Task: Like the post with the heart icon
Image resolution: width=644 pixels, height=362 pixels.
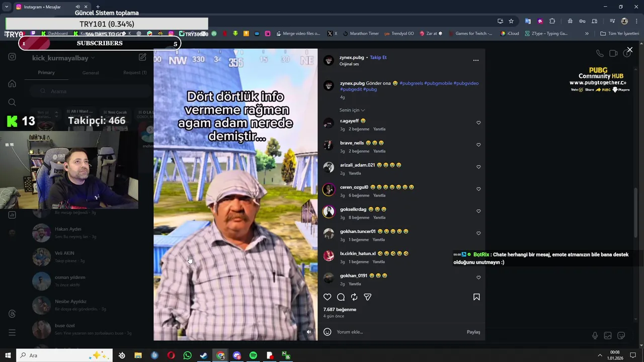Action: (328, 297)
